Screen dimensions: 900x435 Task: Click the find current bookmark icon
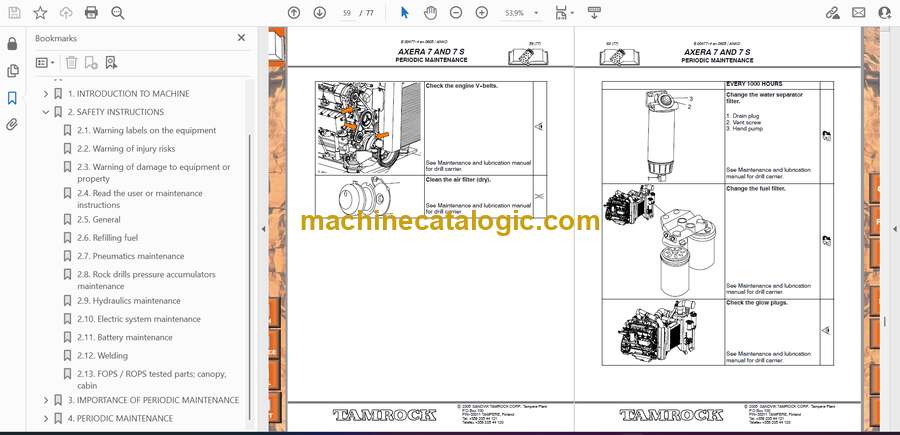(111, 63)
